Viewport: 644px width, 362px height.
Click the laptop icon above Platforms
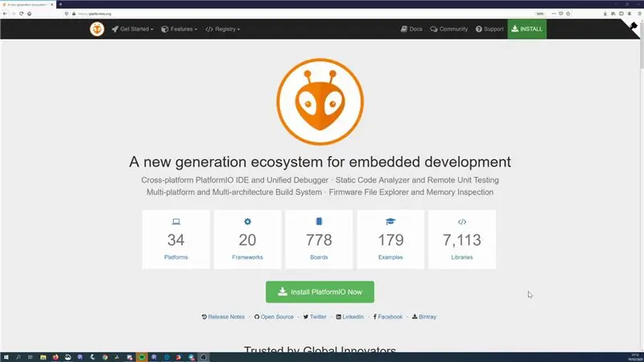click(x=175, y=222)
